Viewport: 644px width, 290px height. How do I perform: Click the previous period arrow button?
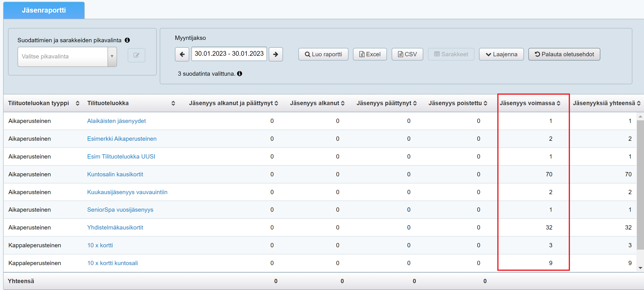(182, 54)
